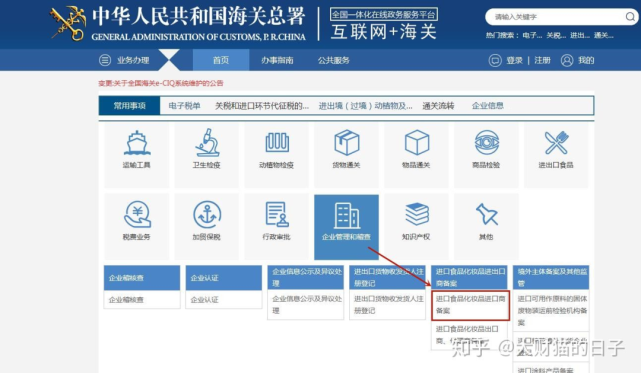Switch to the 进出境（过境）动植物及... tab
Viewport: 641px width, 373px height.
(365, 106)
